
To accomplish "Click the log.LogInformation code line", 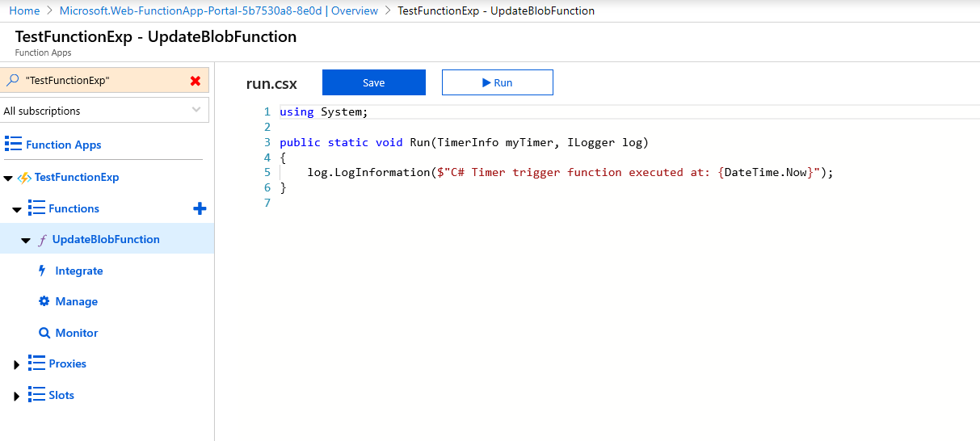I will pyautogui.click(x=570, y=172).
